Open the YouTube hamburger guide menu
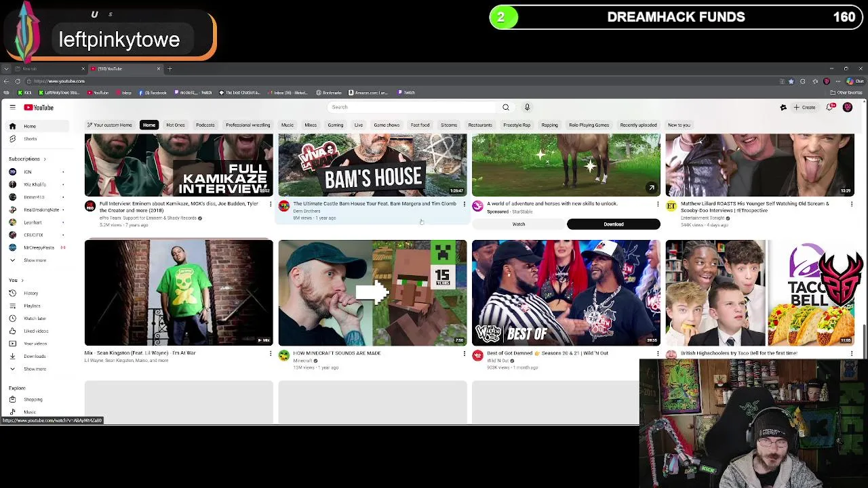The height and width of the screenshot is (488, 868). (12, 107)
